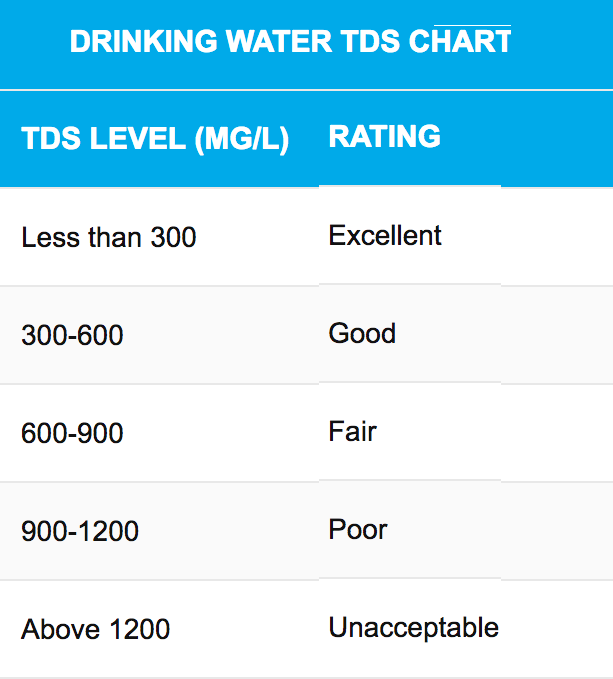Click the word Above in last row
This screenshot has width=613, height=679.
point(61,629)
